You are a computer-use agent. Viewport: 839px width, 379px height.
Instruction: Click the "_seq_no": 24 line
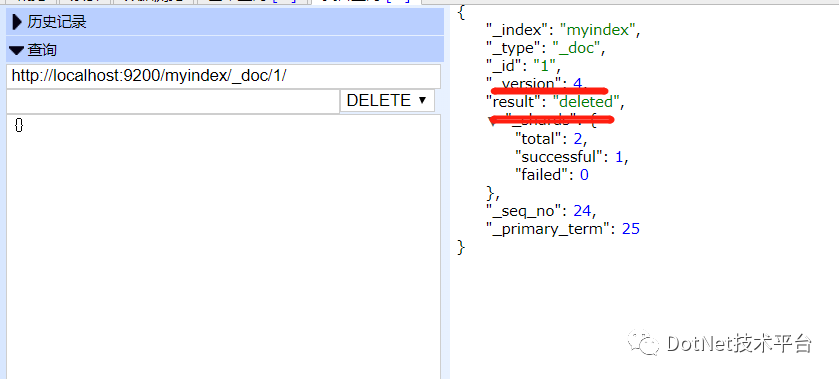pos(540,211)
